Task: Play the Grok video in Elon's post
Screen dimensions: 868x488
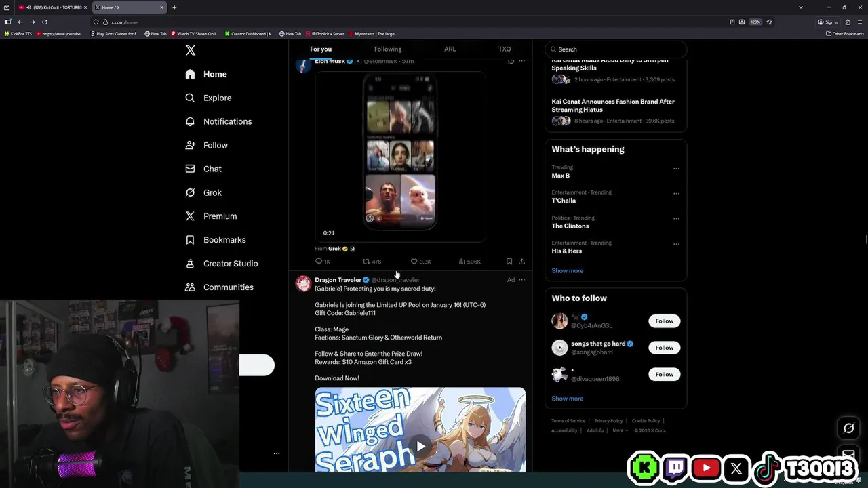Action: tap(400, 157)
